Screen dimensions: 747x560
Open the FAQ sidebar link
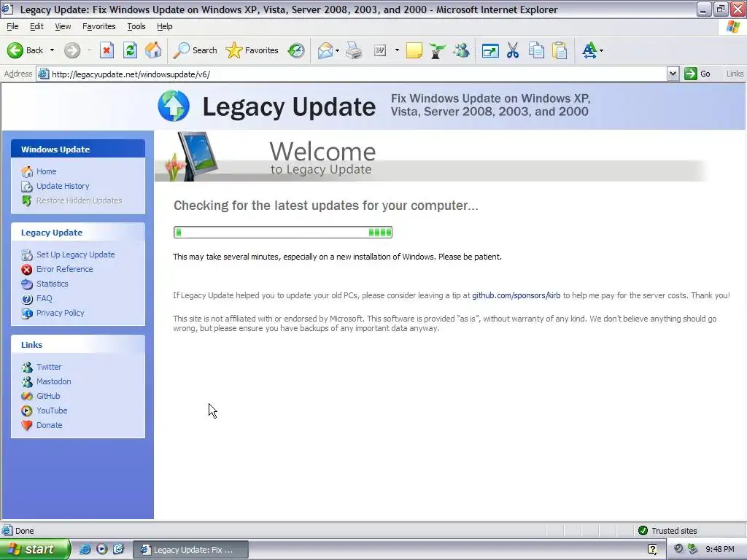(x=44, y=298)
